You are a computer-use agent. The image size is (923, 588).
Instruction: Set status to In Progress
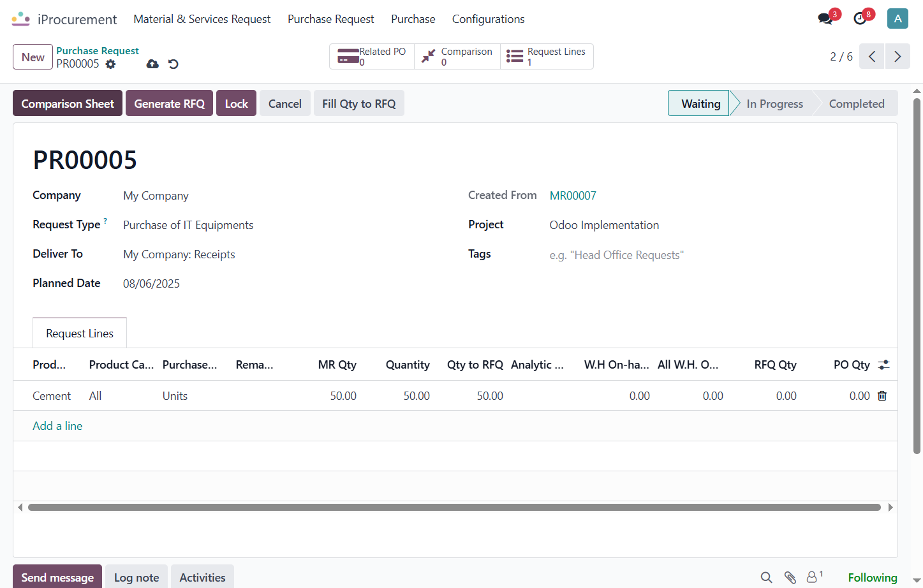[x=774, y=103]
